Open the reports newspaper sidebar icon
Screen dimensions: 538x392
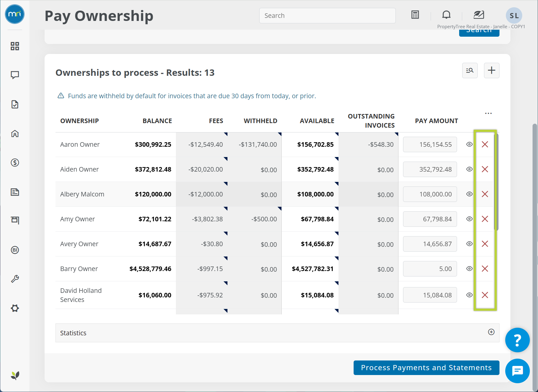[15, 192]
